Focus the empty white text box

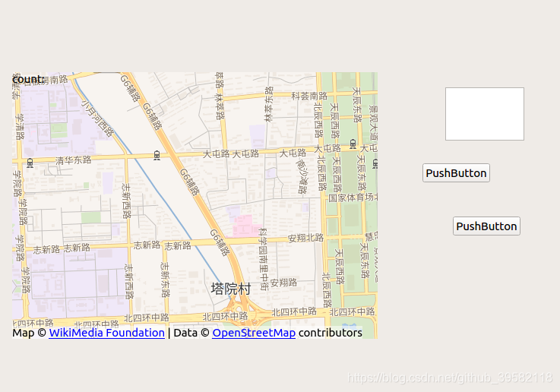[x=485, y=114]
